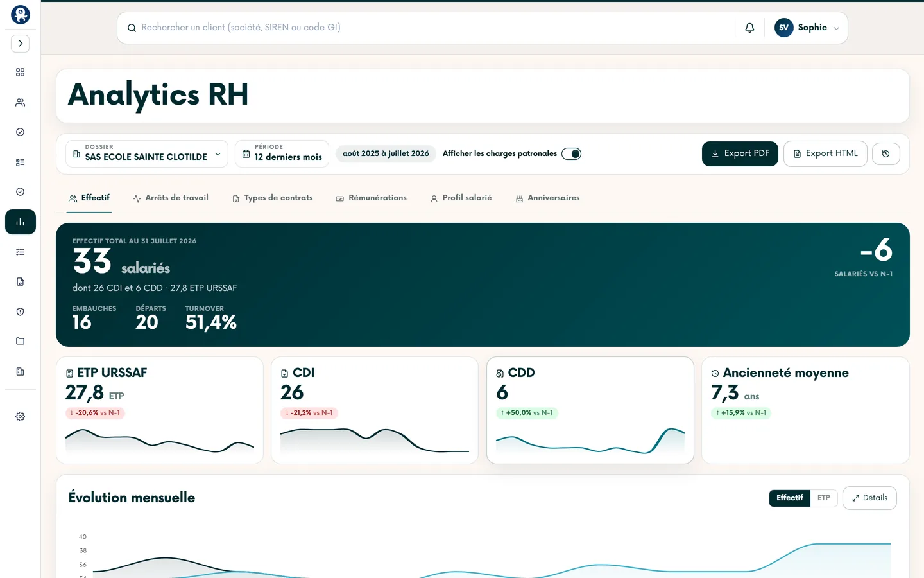Screen dimensions: 924x578
Task: Open settings gear in the sidebar
Action: (x=20, y=416)
